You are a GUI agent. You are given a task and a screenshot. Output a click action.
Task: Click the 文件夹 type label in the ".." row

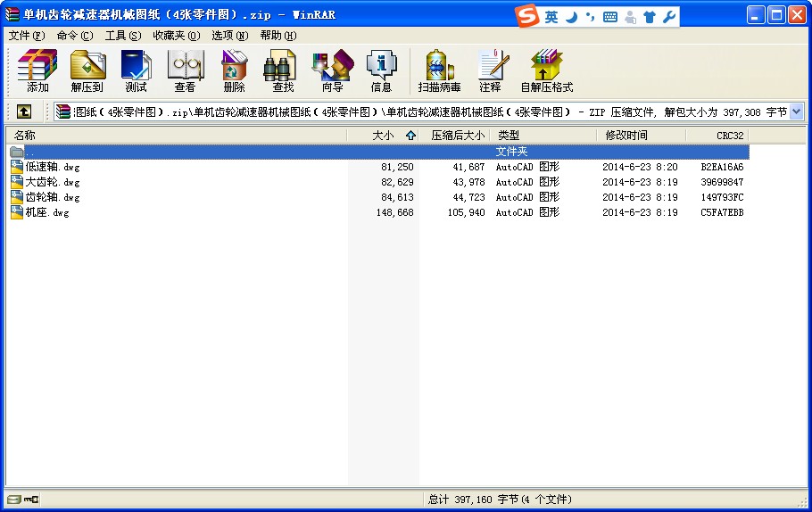point(511,152)
